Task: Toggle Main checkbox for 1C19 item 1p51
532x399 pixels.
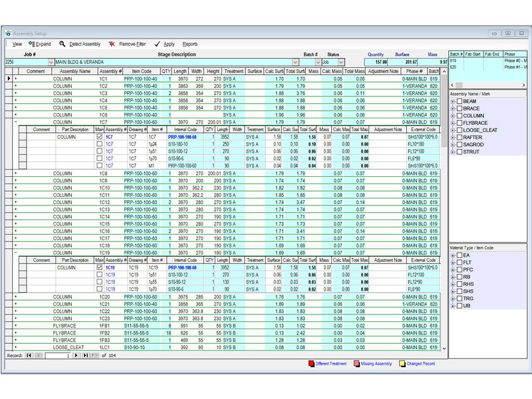Action: coord(99,275)
